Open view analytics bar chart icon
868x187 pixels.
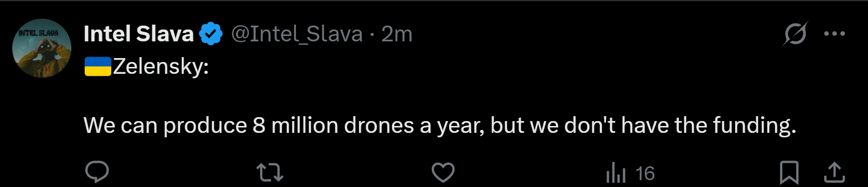coord(616,173)
